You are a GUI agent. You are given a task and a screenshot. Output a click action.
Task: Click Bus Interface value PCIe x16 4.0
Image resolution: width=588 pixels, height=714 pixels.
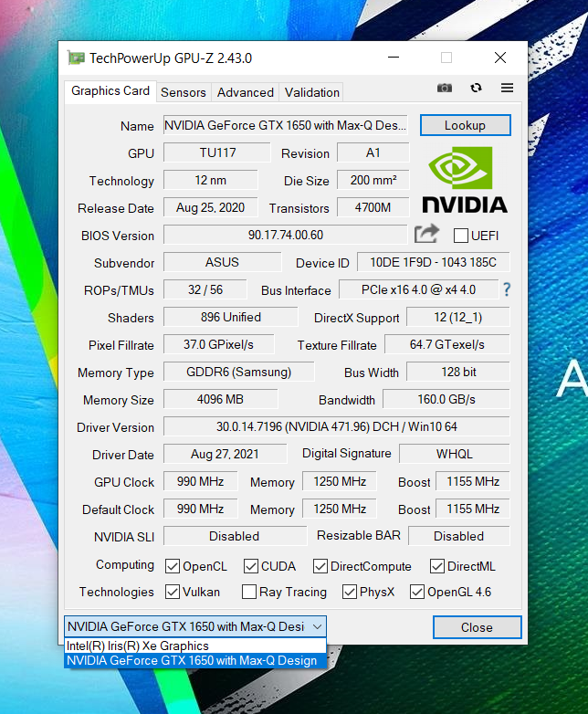(x=418, y=289)
